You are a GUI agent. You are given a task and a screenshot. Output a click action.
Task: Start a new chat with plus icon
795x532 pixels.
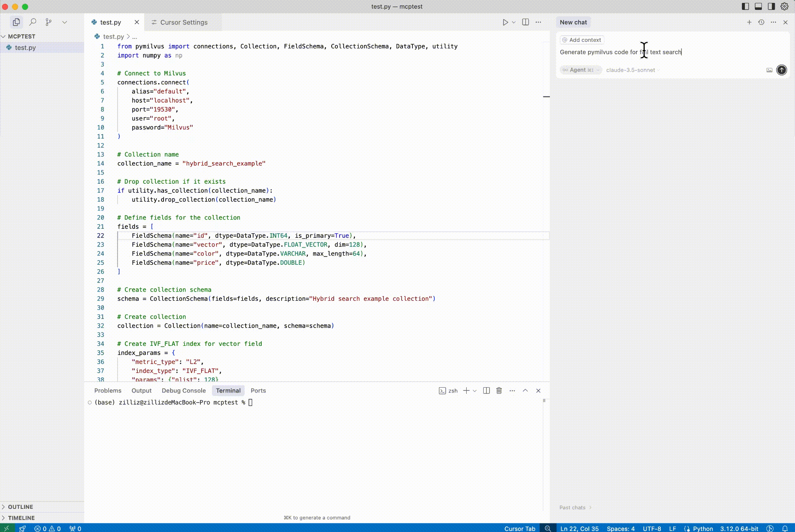[x=749, y=22]
